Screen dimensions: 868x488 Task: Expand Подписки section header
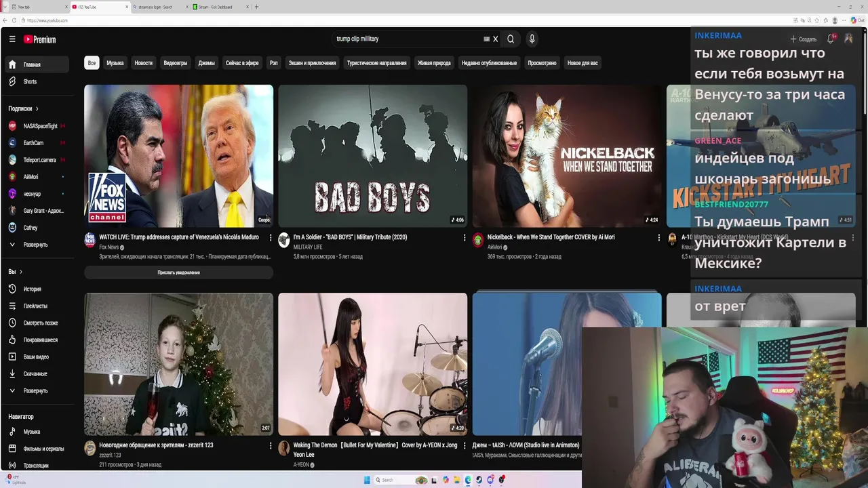tap(23, 108)
